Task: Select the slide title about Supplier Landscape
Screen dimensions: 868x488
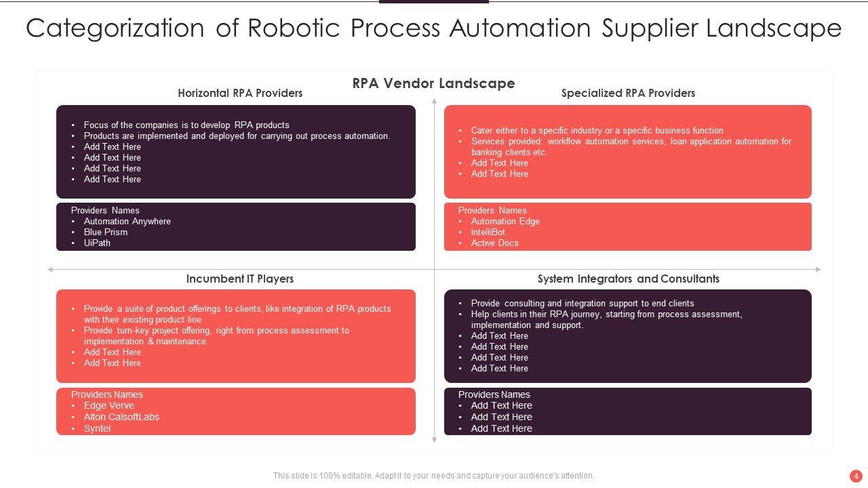Action: pos(434,28)
